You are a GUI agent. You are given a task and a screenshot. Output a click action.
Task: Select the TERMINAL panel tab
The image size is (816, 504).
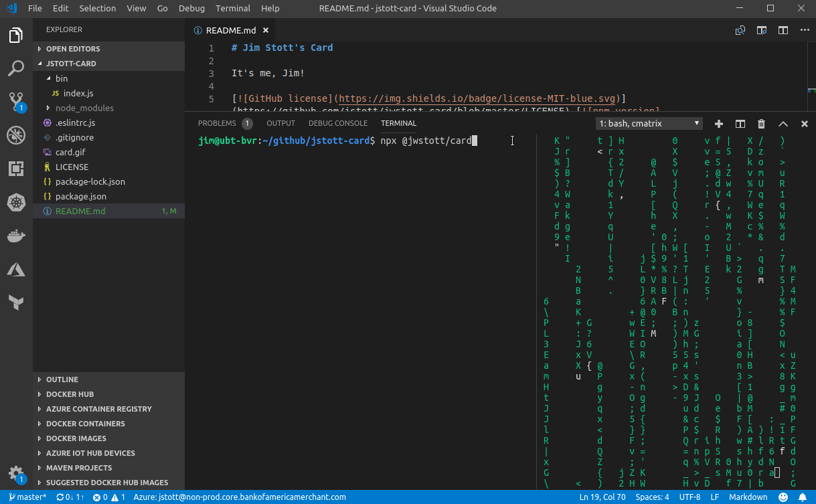(x=399, y=123)
